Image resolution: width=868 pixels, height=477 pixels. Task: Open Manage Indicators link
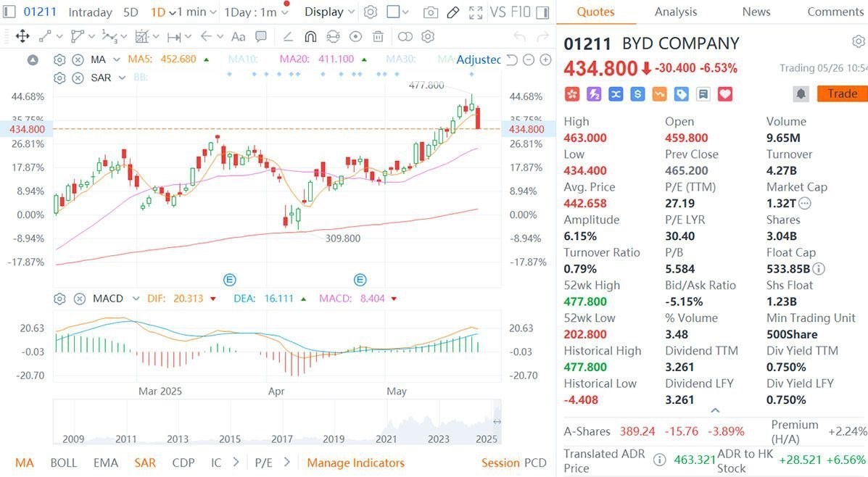point(355,463)
